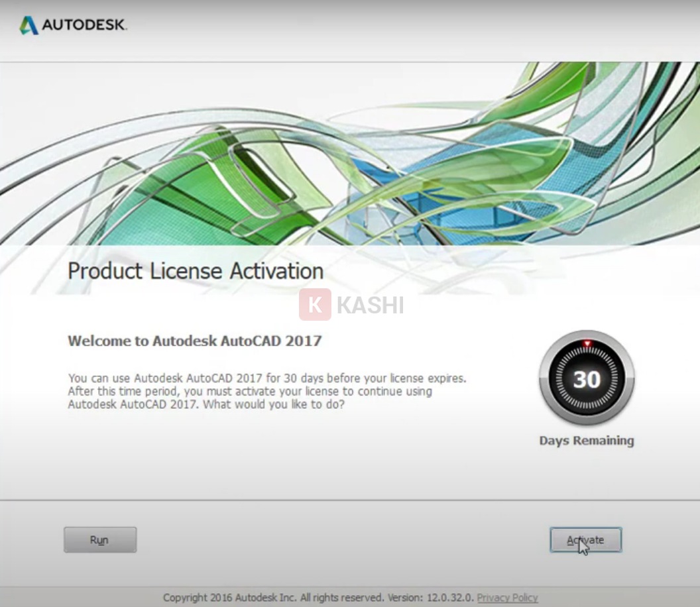
Task: Click the KASHI watermark text
Action: [x=370, y=305]
